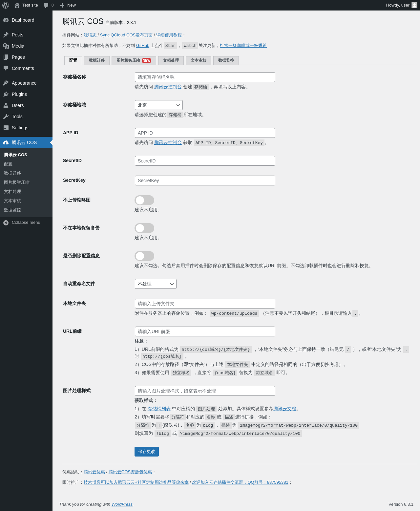The width and height of the screenshot is (420, 511).
Task: Focus the 图片处理样式 input field
Action: [205, 391]
